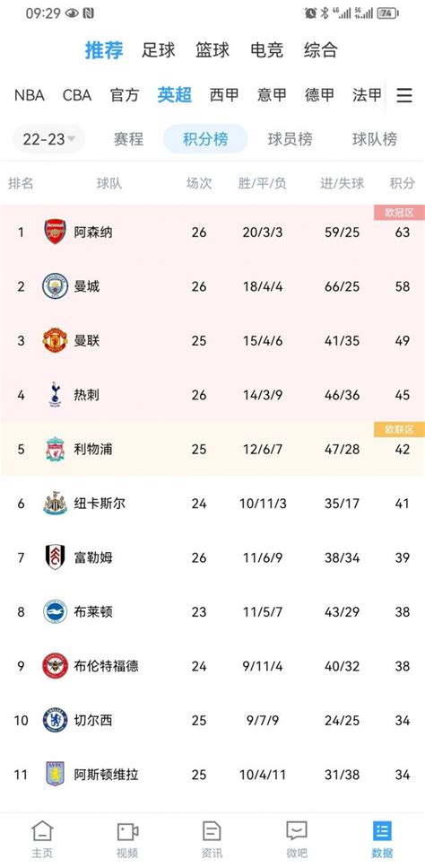Switch to the 西甲 league tab
The height and width of the screenshot is (868, 425).
224,95
